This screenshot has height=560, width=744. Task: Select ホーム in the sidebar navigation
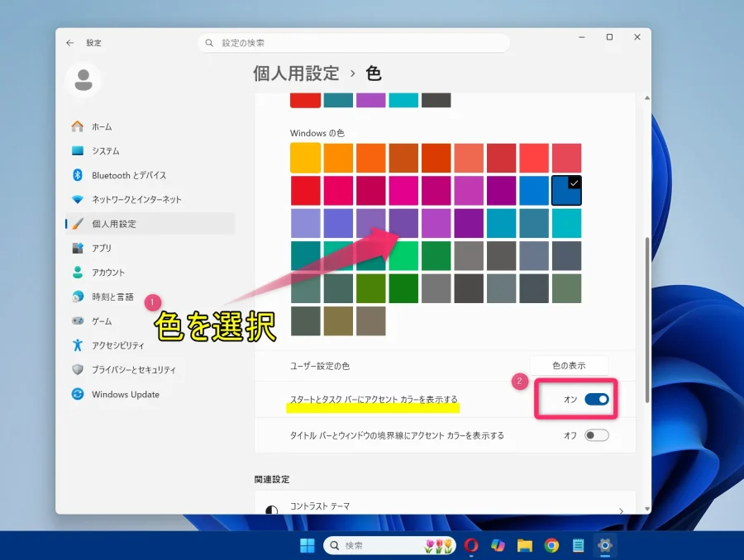[117, 126]
